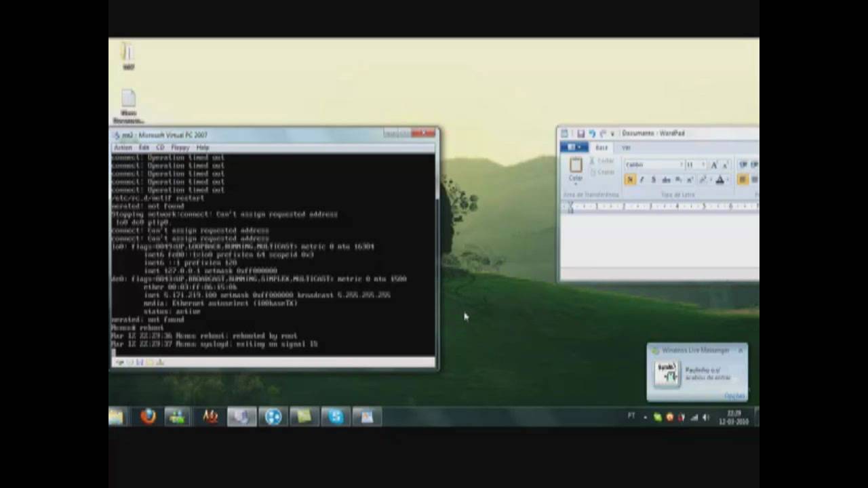The width and height of the screenshot is (868, 488).
Task: Click the Virtual PC taskbar button
Action: (x=241, y=417)
